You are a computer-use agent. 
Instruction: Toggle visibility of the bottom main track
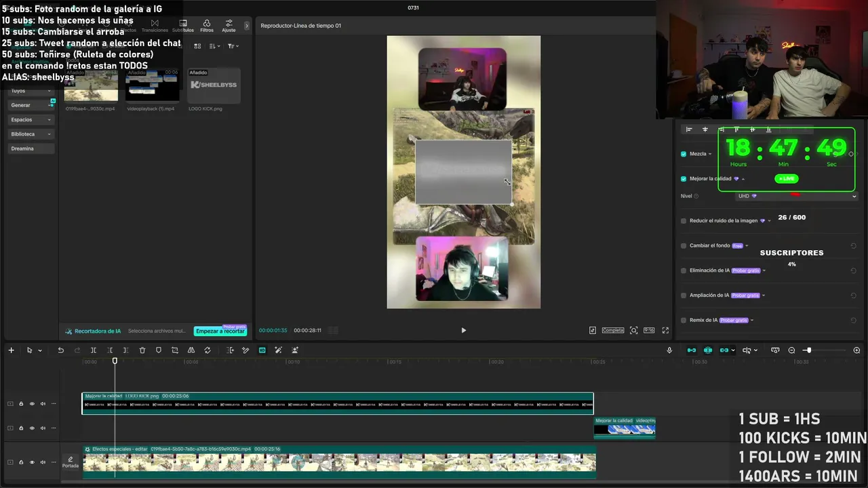click(x=32, y=462)
